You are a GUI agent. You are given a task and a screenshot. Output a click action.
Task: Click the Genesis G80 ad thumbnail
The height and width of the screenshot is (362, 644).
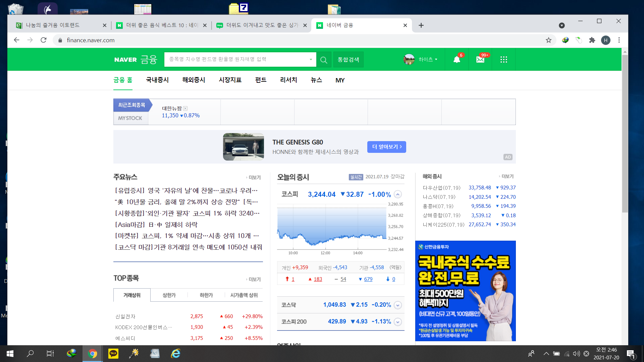244,147
